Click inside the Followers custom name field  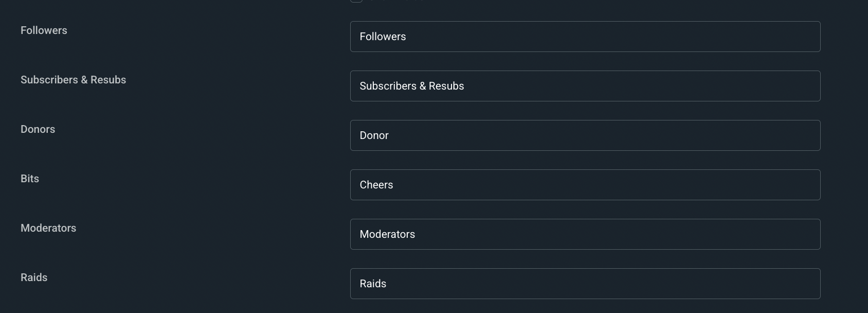point(585,37)
